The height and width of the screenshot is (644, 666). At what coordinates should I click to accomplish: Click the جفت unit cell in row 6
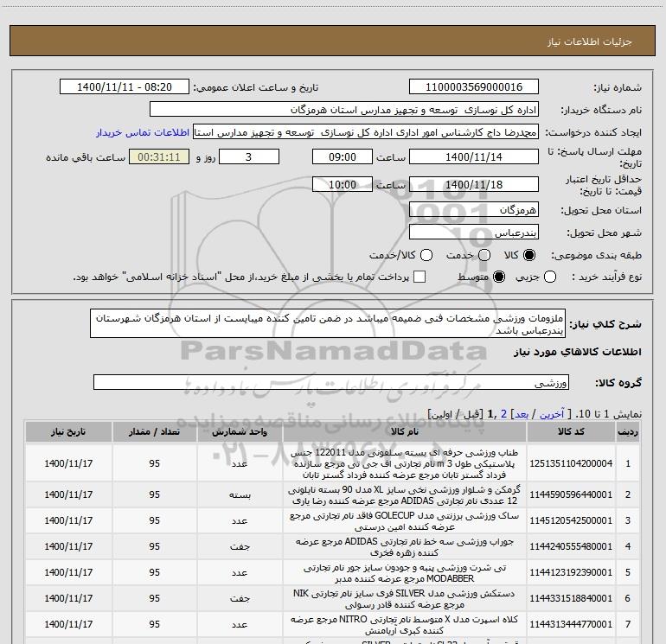point(240,598)
